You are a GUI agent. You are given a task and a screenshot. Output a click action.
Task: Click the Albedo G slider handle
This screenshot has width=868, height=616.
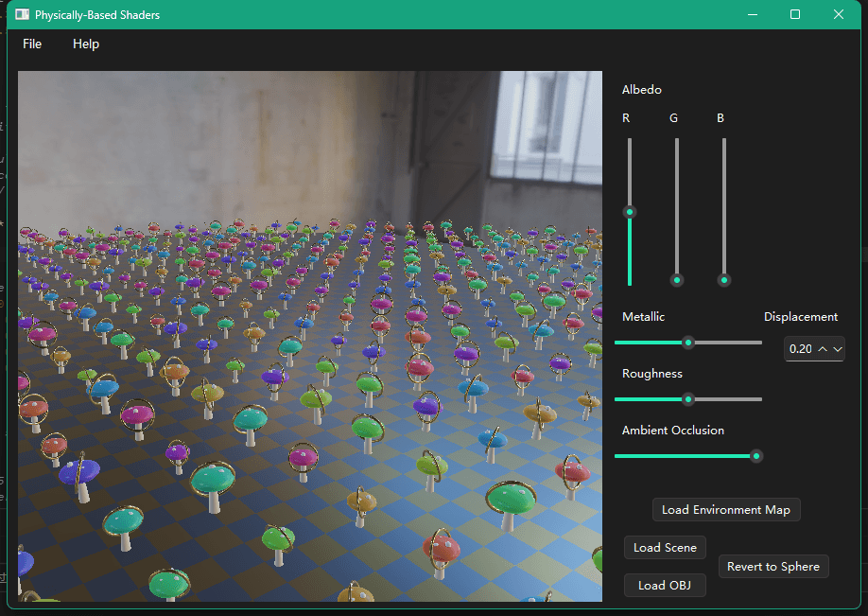coord(676,280)
